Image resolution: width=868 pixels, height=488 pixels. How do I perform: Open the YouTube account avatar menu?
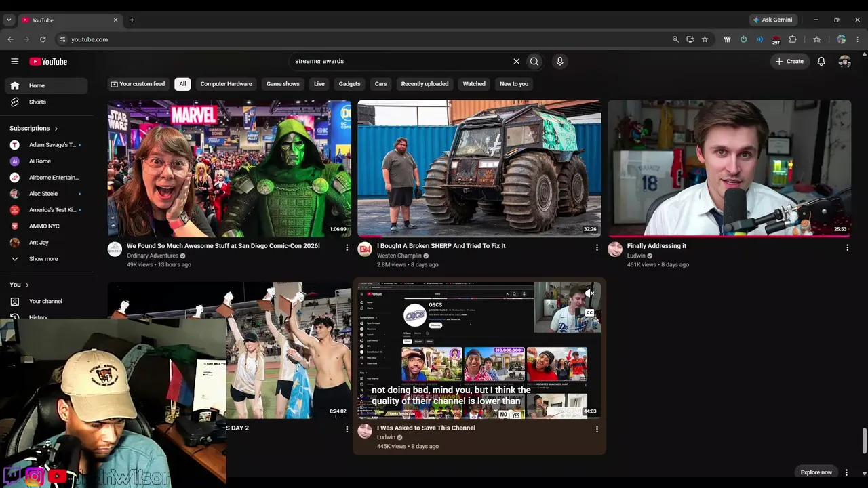click(844, 61)
